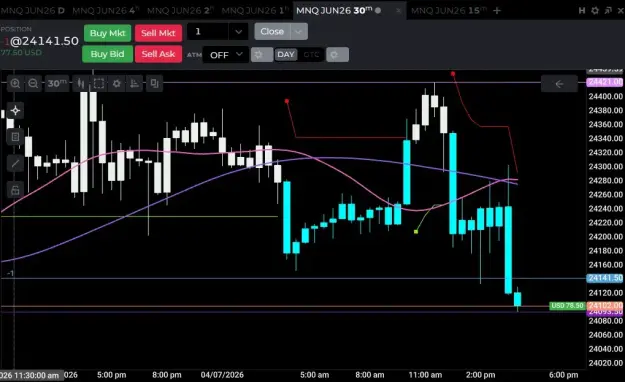This screenshot has width=625, height=382.
Task: Click the gear button right of GTC
Action: pos(337,55)
